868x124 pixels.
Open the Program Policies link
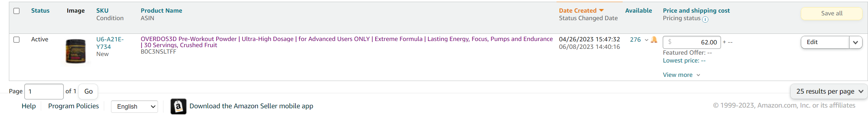[73, 106]
